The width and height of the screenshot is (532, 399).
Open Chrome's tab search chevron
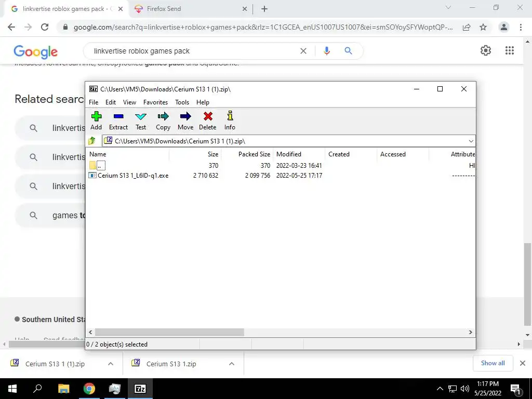click(448, 7)
